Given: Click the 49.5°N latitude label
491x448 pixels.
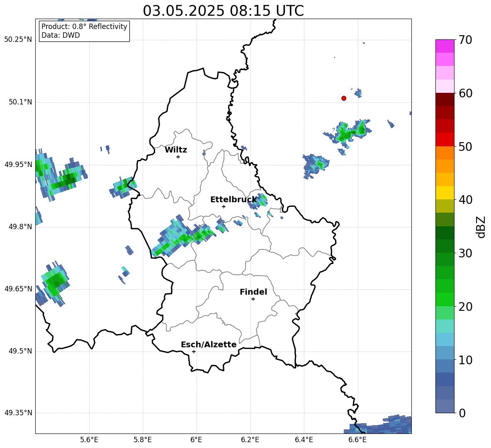Looking at the screenshot, I should point(20,351).
